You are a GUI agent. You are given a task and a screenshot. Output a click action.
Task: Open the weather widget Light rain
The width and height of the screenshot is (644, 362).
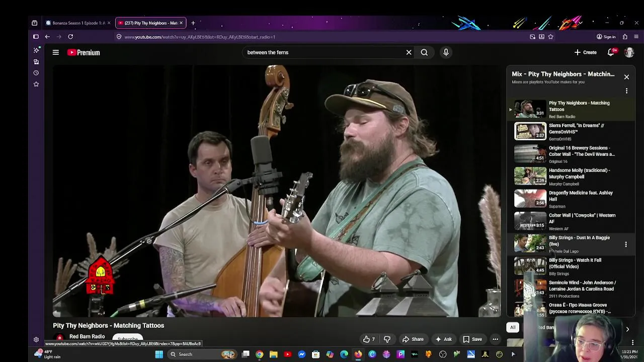click(x=48, y=354)
